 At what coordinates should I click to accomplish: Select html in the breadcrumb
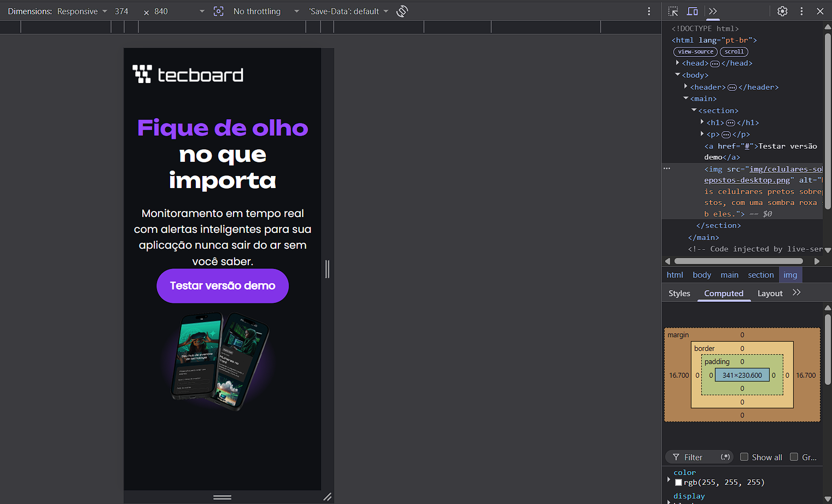point(674,275)
